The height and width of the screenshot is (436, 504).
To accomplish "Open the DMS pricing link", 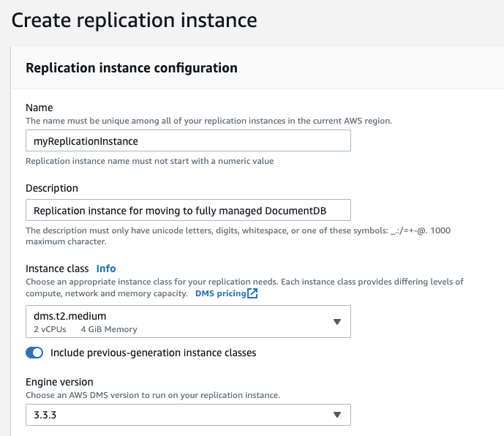I will 220,293.
